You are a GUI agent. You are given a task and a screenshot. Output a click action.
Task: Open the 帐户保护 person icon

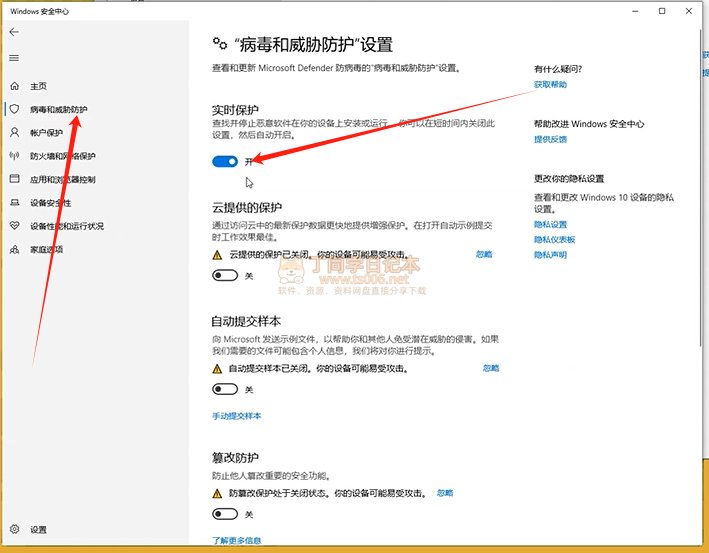pyautogui.click(x=14, y=132)
